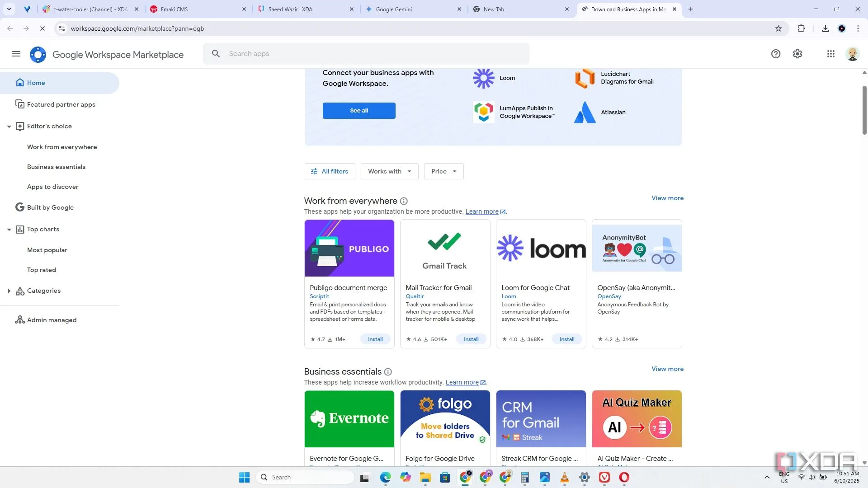Open the main hamburger menu
The image size is (868, 488).
(x=16, y=54)
